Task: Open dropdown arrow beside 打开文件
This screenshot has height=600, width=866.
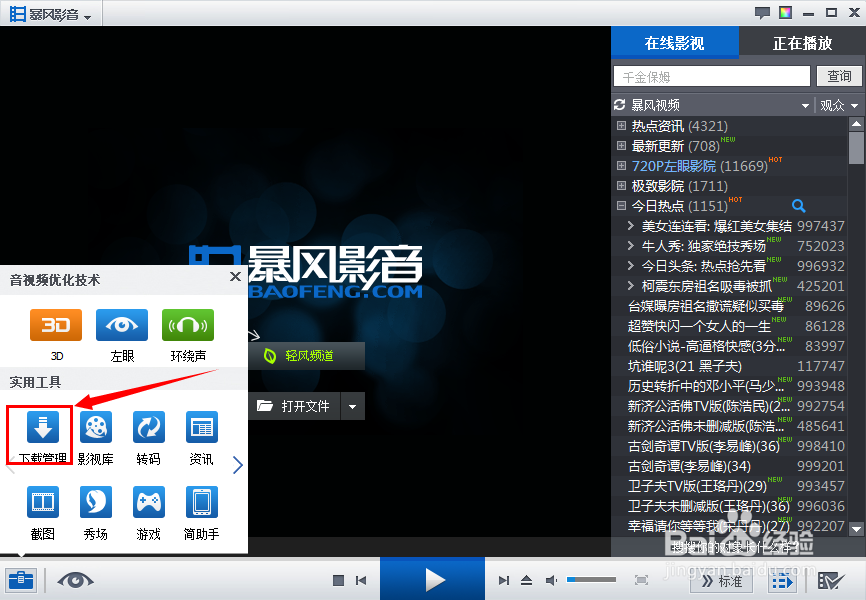Action: tap(353, 407)
